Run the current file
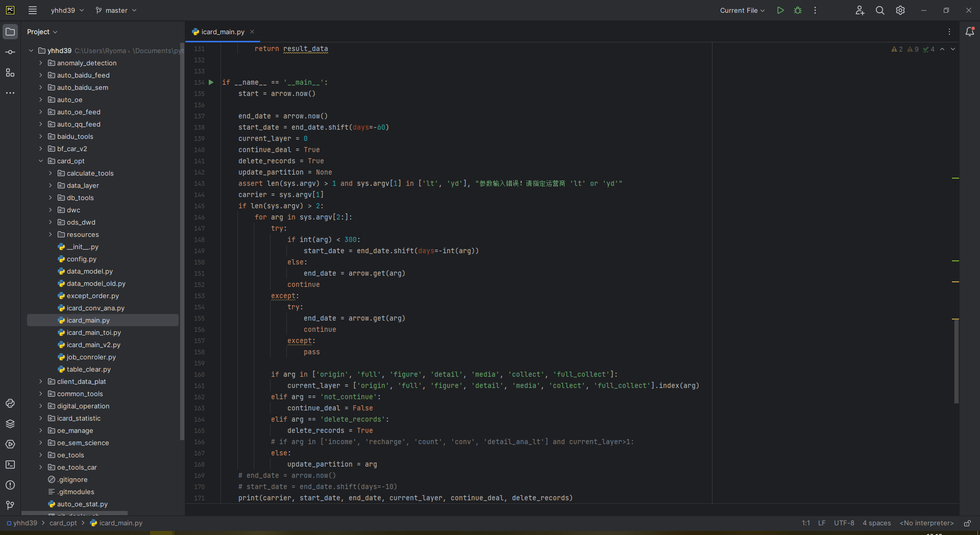The image size is (980, 535). pos(780,10)
